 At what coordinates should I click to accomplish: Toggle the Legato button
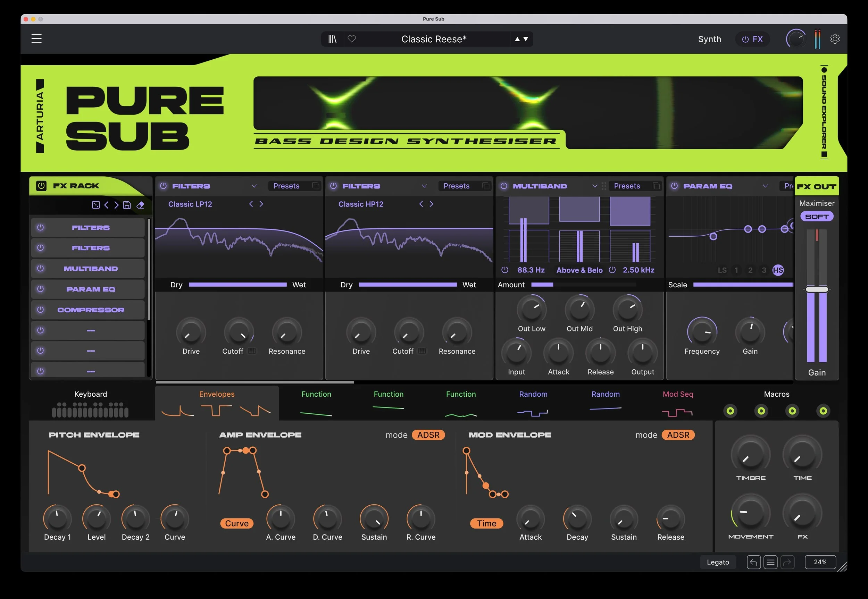pos(718,562)
